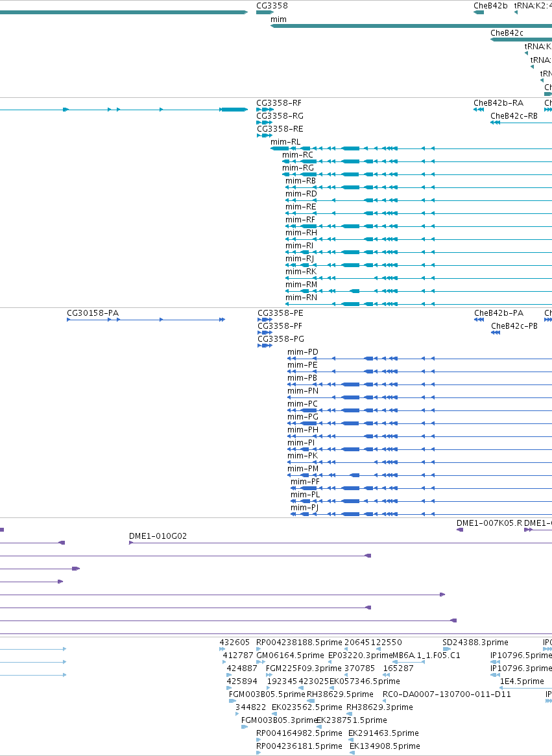Click EST label EK291463.5prime

click(x=383, y=733)
